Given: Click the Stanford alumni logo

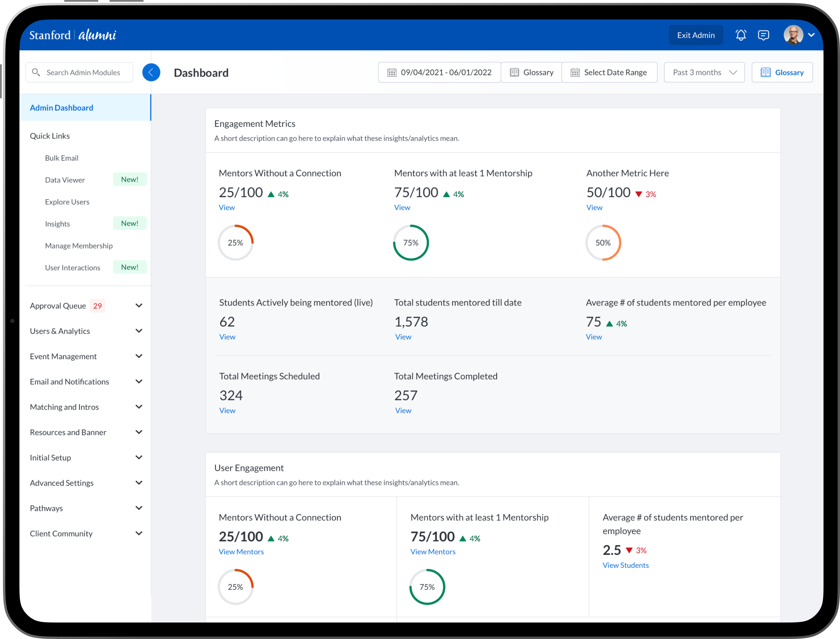Looking at the screenshot, I should click(x=73, y=35).
